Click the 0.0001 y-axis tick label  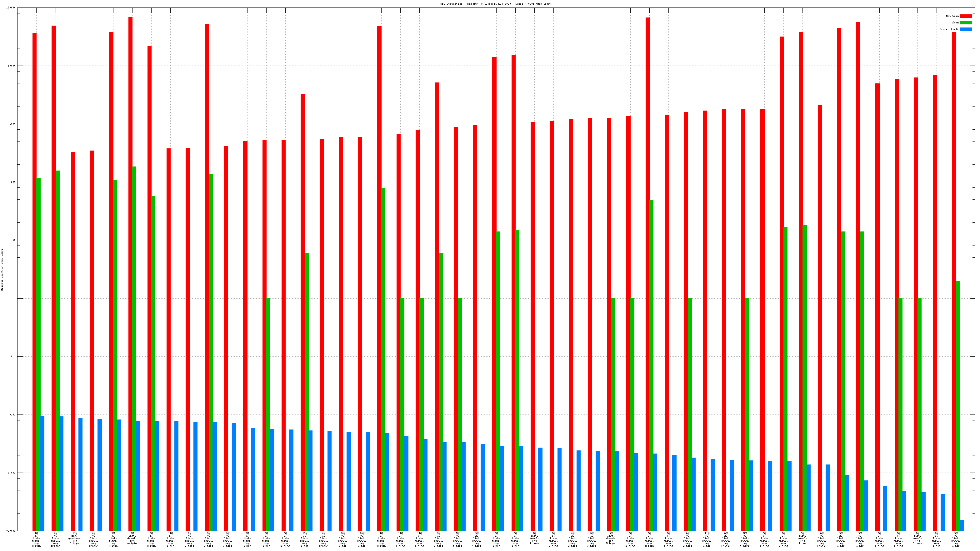pos(11,531)
